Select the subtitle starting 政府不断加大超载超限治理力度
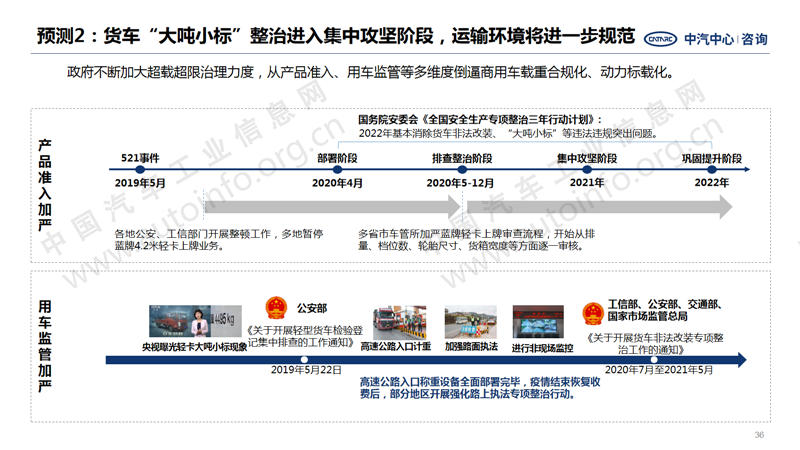 tap(371, 72)
